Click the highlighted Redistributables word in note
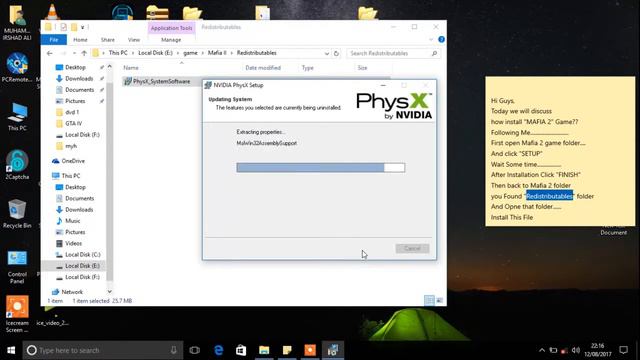Screen dimensions: 640x360 (x=549, y=196)
